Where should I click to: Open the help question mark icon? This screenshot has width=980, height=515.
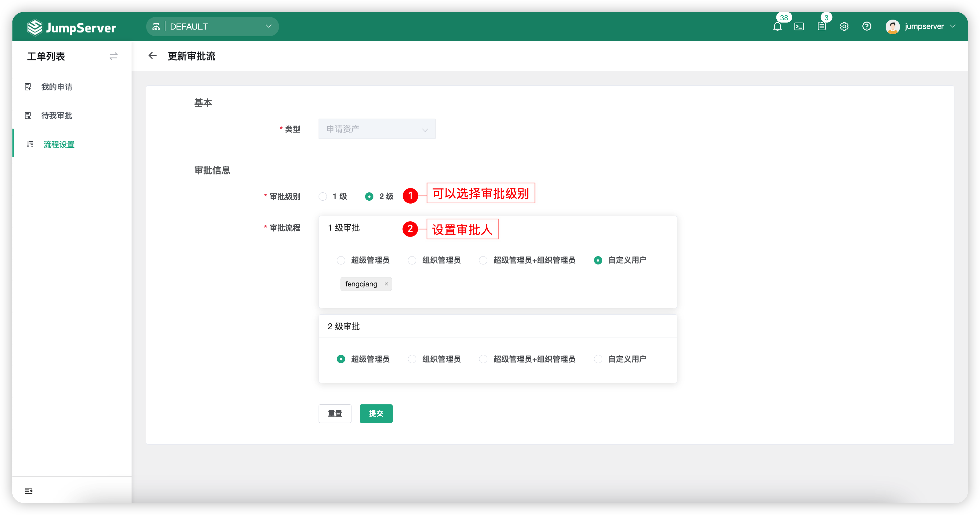[x=866, y=26]
